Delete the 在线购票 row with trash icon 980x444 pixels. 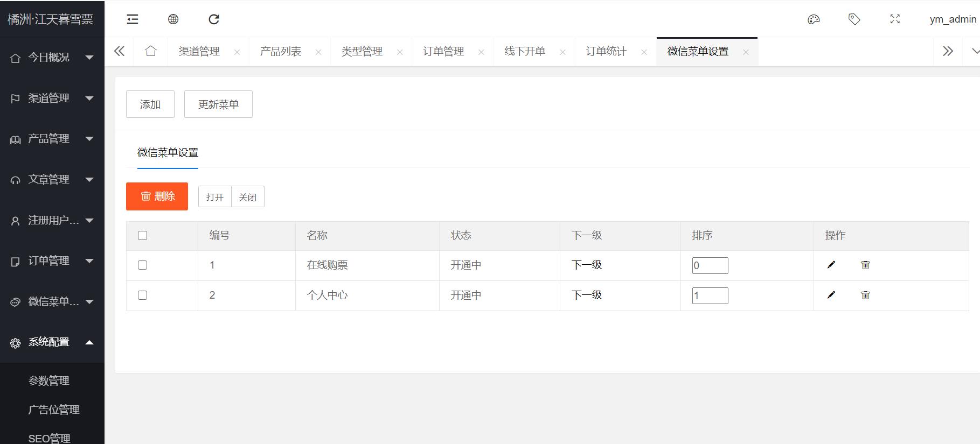point(865,265)
